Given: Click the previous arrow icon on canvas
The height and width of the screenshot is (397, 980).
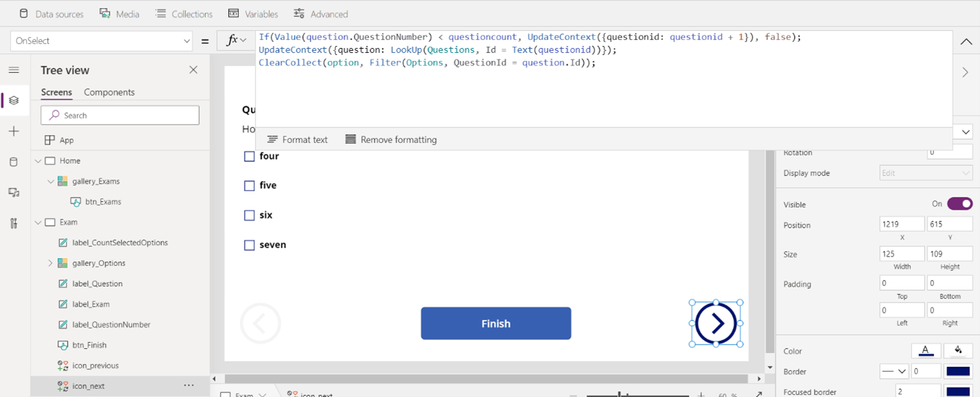Looking at the screenshot, I should point(260,323).
